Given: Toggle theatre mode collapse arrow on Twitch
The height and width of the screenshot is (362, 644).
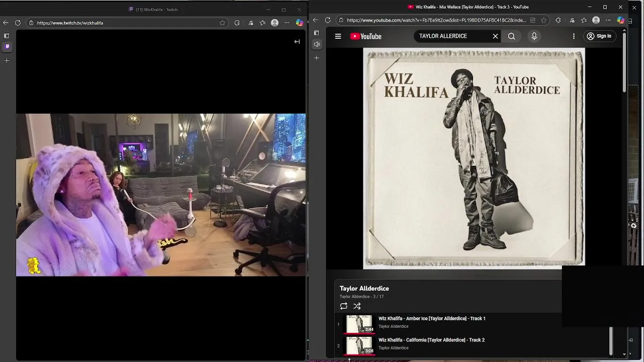Looking at the screenshot, I should 297,42.
